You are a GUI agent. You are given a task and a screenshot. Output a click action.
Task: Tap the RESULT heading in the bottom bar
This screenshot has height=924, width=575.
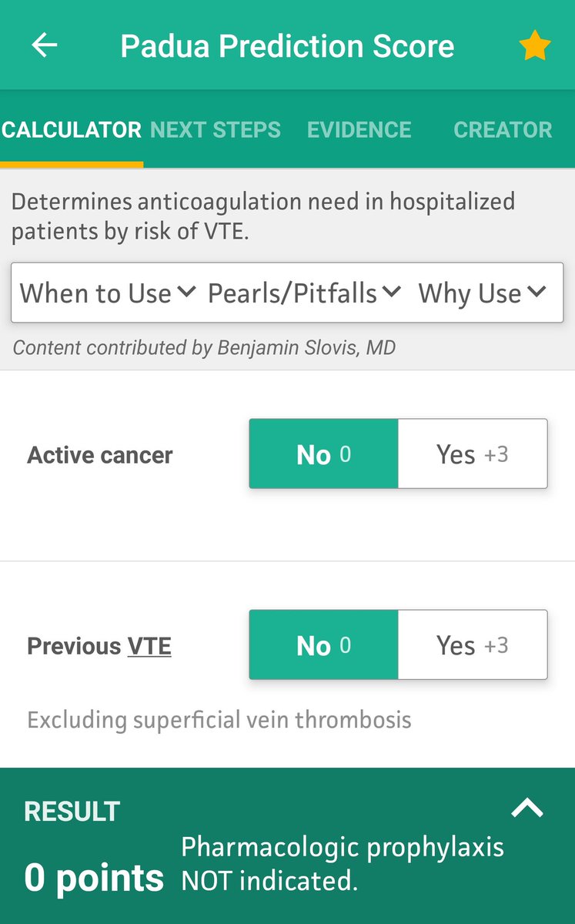(72, 811)
